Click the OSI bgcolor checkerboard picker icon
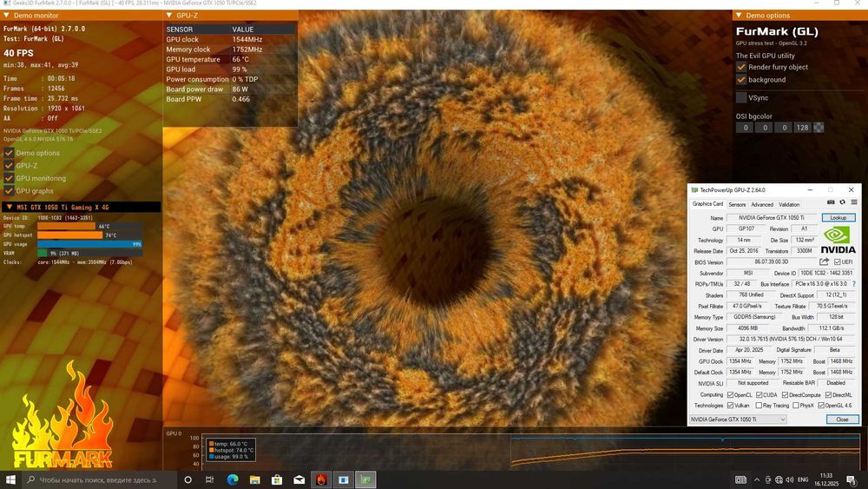This screenshot has height=489, width=868. click(x=819, y=128)
